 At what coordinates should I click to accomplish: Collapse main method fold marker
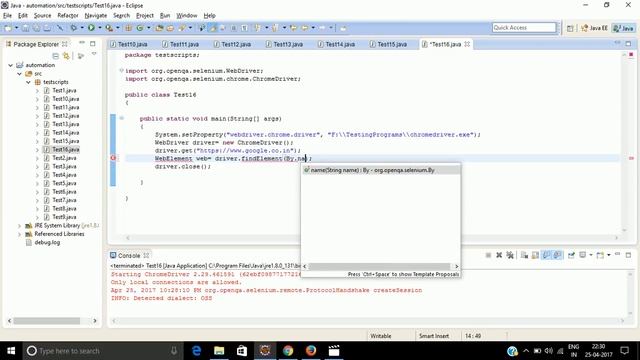click(122, 118)
